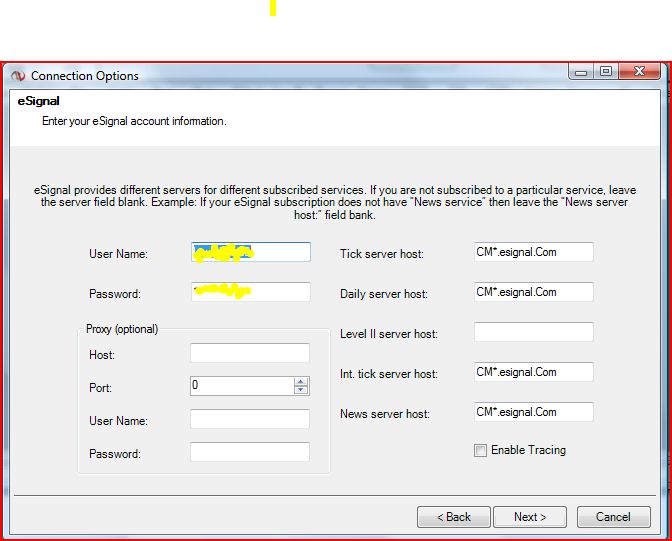Click the 'News server host:' label
The height and width of the screenshot is (541, 672).
click(385, 414)
